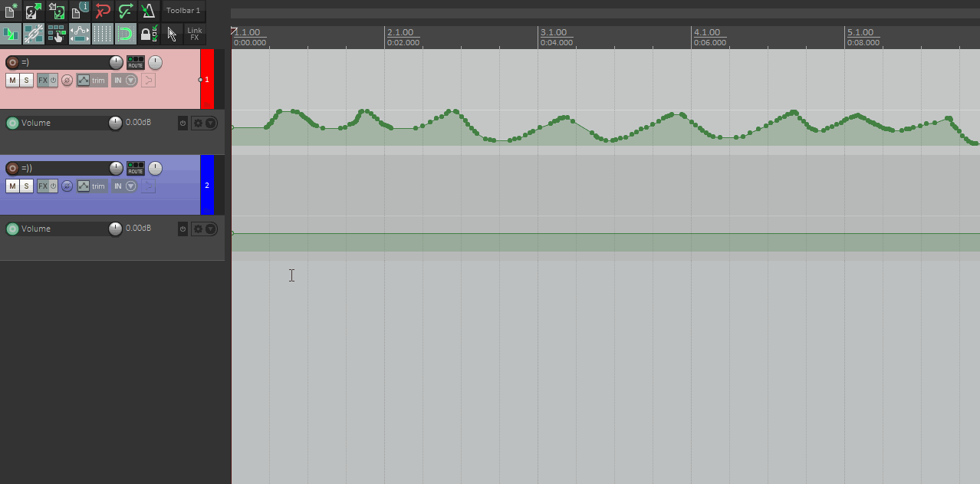
Task: Expand second Volume envelope dropdown arrow
Action: pyautogui.click(x=211, y=229)
